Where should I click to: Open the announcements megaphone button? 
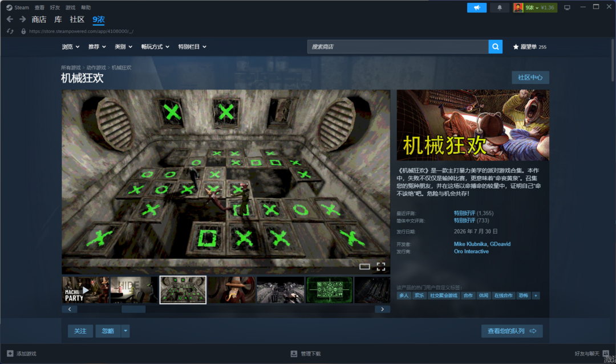tap(476, 7)
